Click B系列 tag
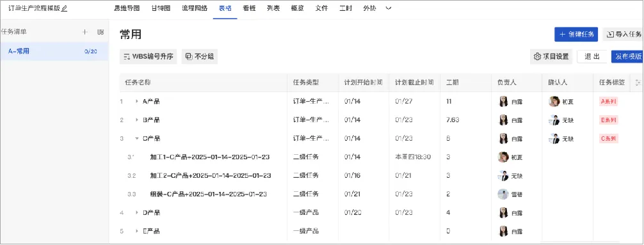Screen dimensions: 644x245 tap(608, 120)
